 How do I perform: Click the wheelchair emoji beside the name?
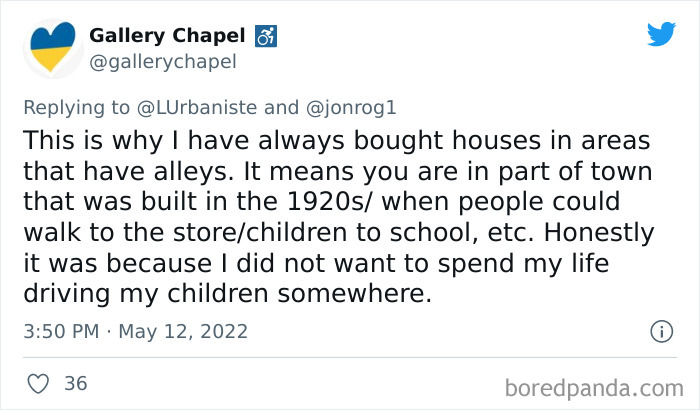(267, 36)
